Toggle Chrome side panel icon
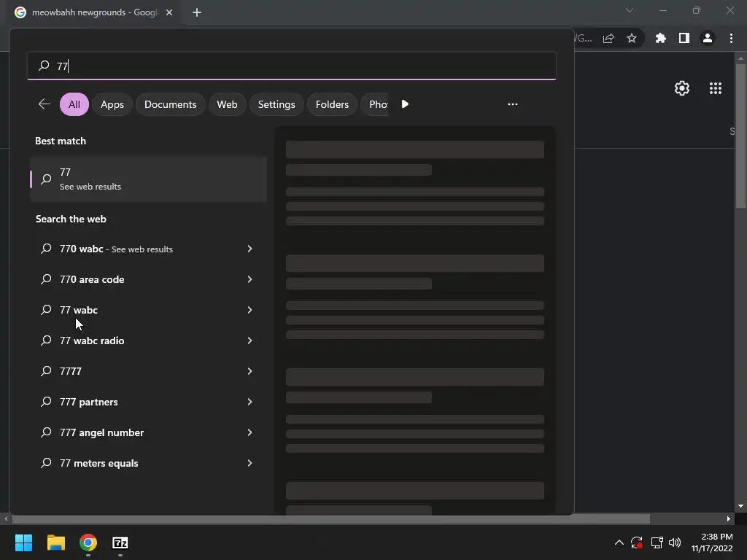This screenshot has height=560, width=747. [684, 38]
